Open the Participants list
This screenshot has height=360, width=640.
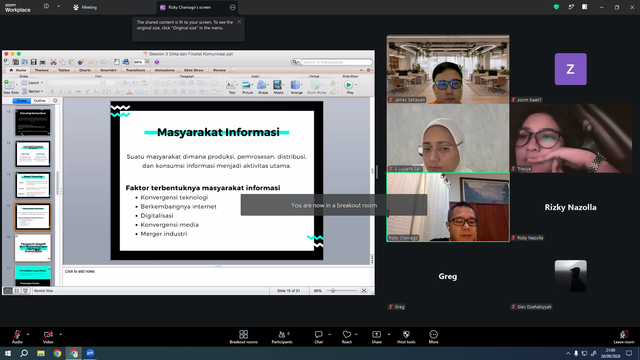[x=282, y=337]
